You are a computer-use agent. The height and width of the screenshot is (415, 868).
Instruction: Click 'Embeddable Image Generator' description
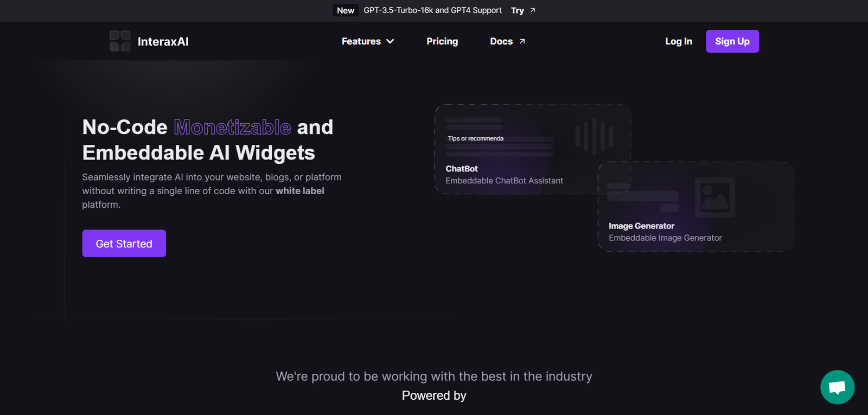click(665, 238)
